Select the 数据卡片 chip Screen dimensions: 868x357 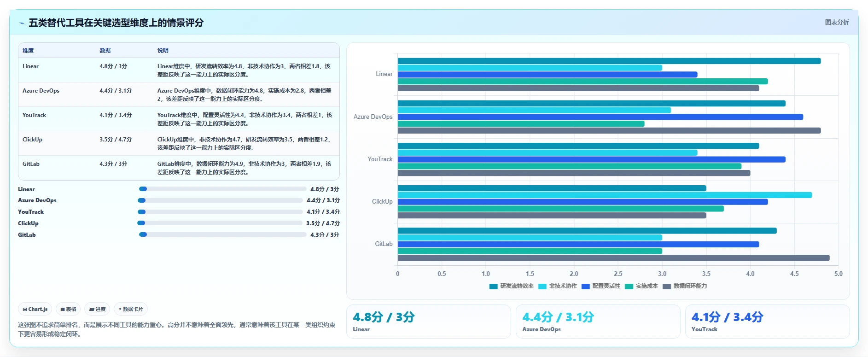(x=131, y=309)
